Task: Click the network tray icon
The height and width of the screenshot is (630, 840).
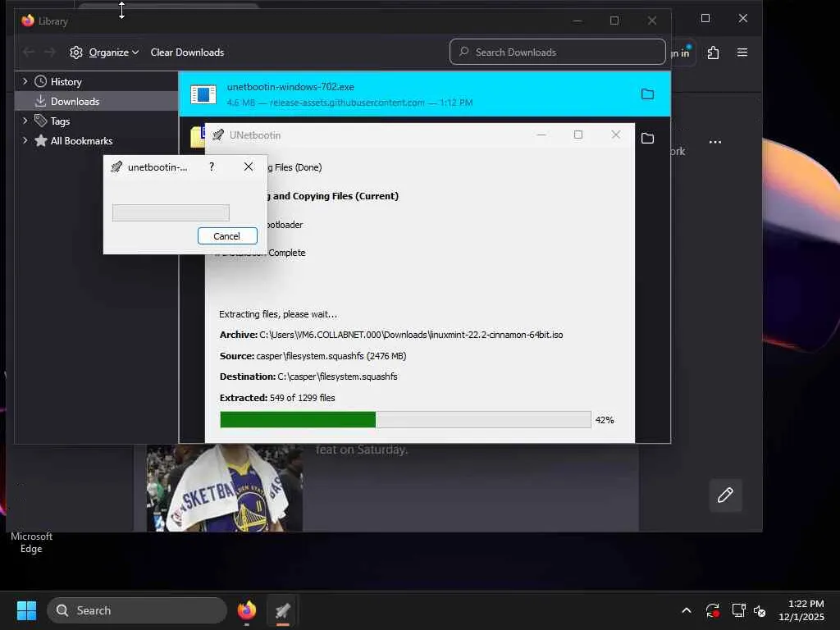Action: coord(739,610)
